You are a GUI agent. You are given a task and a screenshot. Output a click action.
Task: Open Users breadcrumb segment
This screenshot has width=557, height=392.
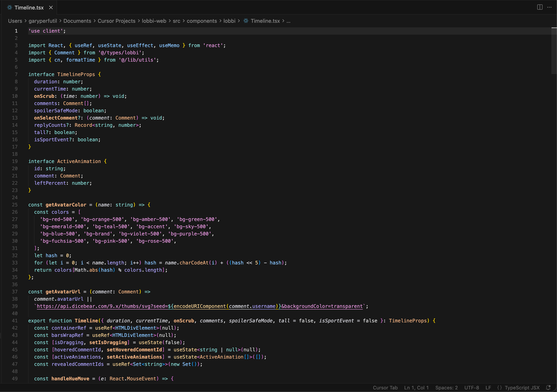pos(15,21)
